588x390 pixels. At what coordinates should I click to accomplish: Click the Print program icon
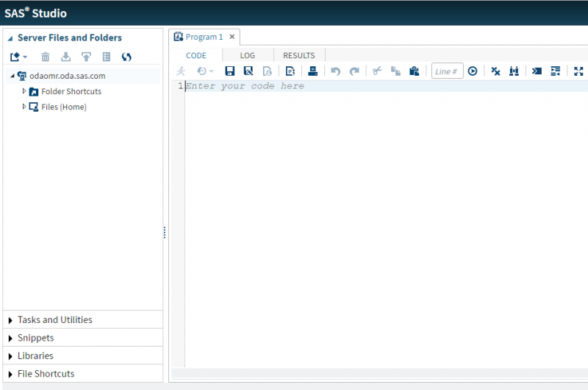pyautogui.click(x=312, y=71)
